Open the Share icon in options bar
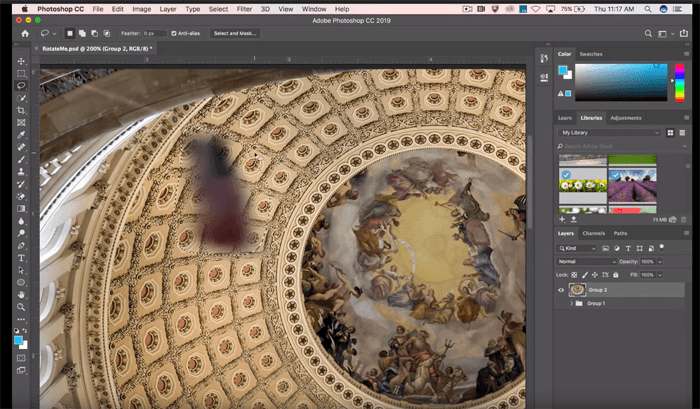The width and height of the screenshot is (700, 409). [x=683, y=33]
